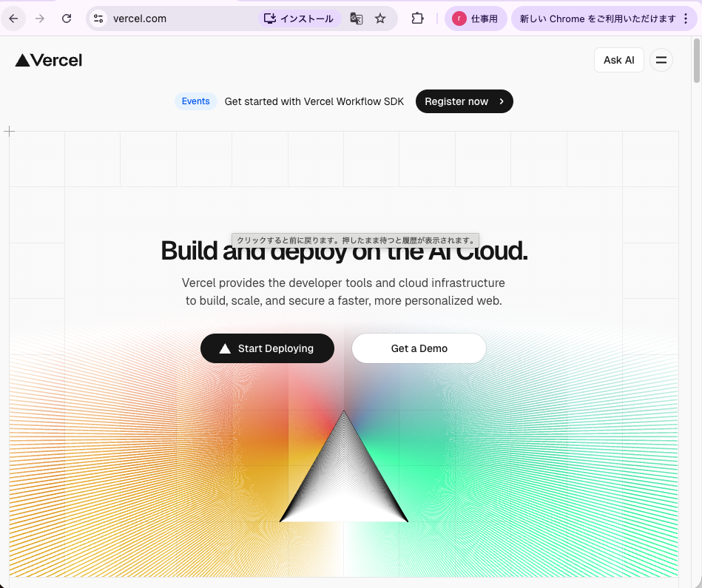Click the Events badge

click(x=195, y=101)
